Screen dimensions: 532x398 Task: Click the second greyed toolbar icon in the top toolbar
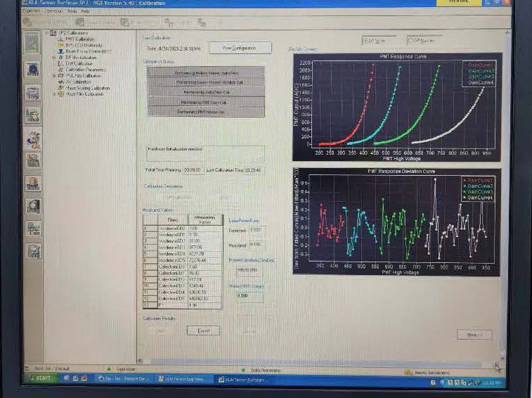[80, 23]
